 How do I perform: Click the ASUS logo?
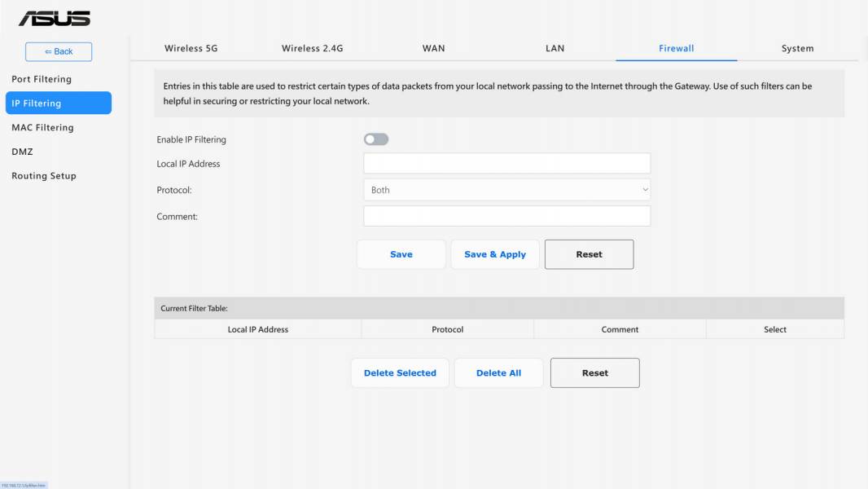55,19
